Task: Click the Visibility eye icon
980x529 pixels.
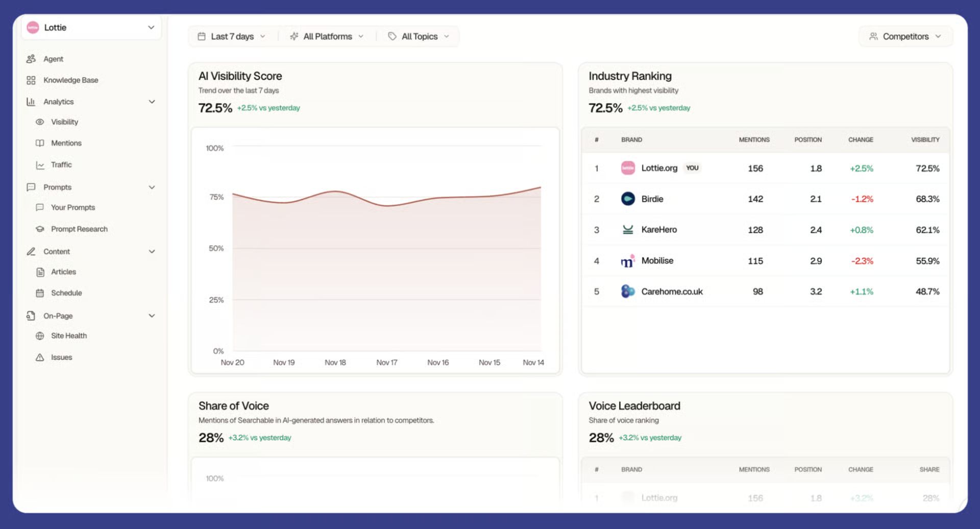Action: coord(40,122)
